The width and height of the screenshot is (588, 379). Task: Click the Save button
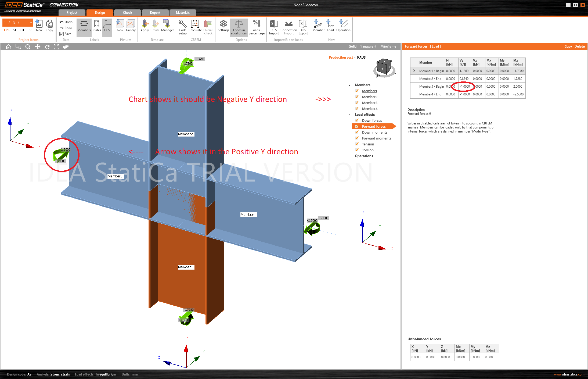[x=65, y=34]
